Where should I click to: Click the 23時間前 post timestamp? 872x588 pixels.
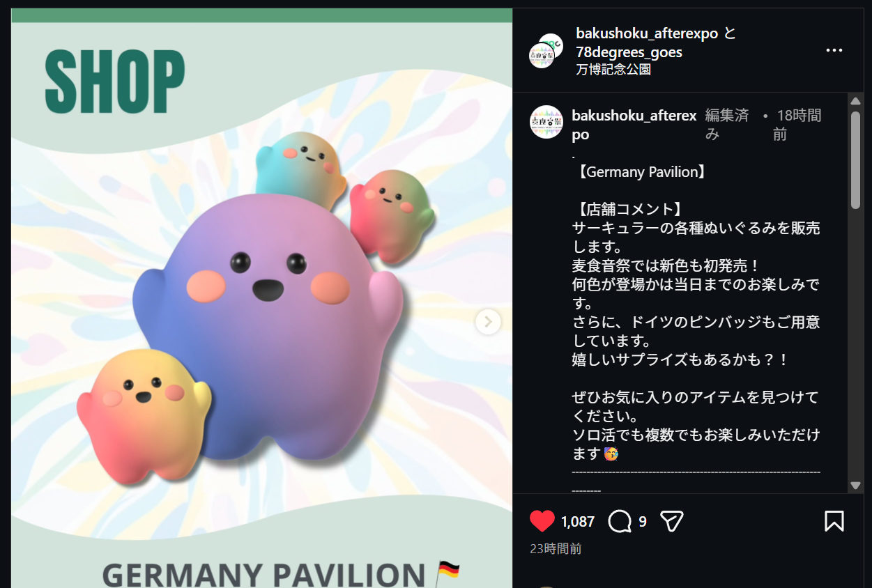pyautogui.click(x=556, y=549)
